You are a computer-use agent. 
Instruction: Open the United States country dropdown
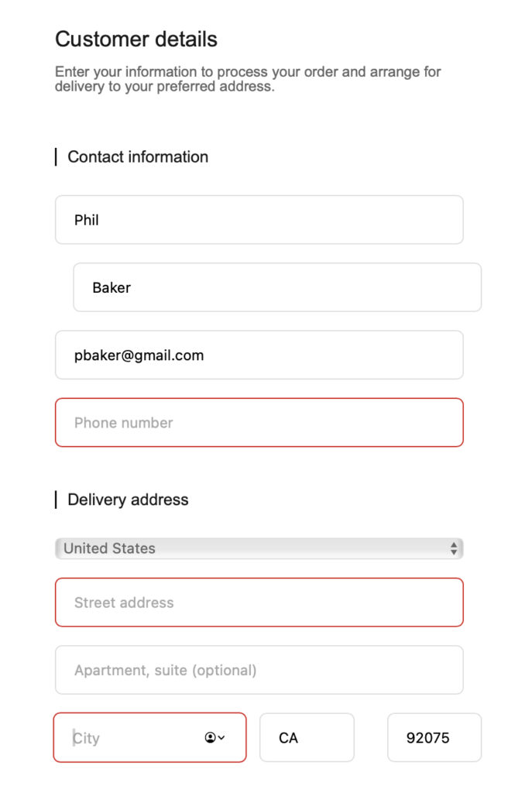tap(259, 548)
